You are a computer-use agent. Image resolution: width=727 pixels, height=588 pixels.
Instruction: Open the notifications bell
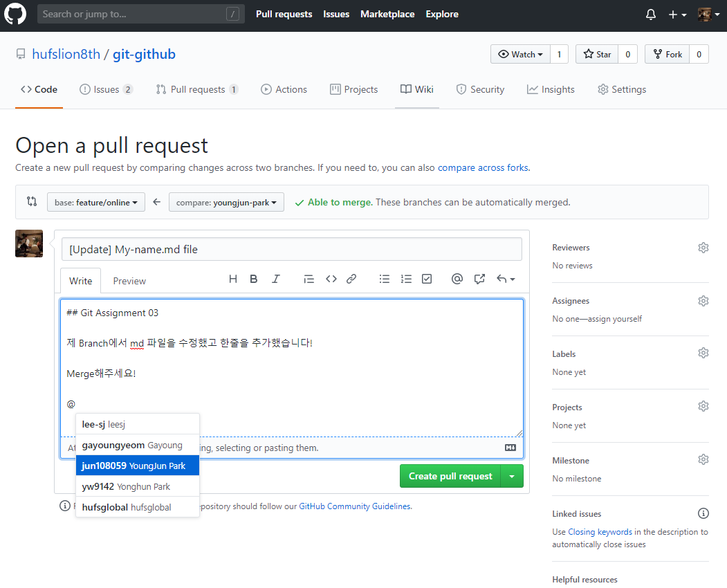(x=650, y=15)
